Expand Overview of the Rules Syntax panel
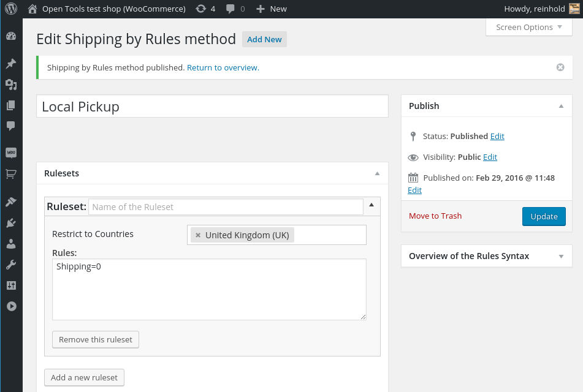This screenshot has height=392, width=583. coord(561,256)
